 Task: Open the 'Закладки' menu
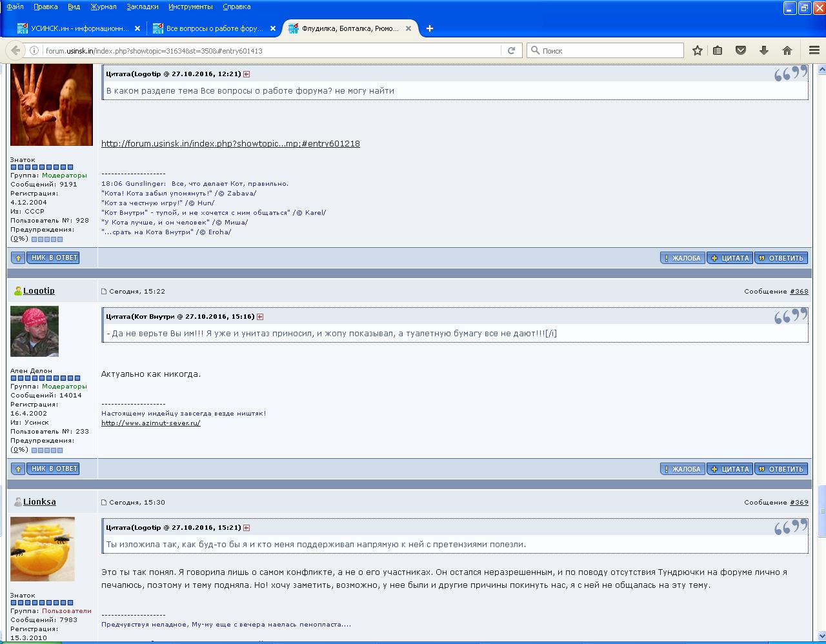[x=142, y=6]
